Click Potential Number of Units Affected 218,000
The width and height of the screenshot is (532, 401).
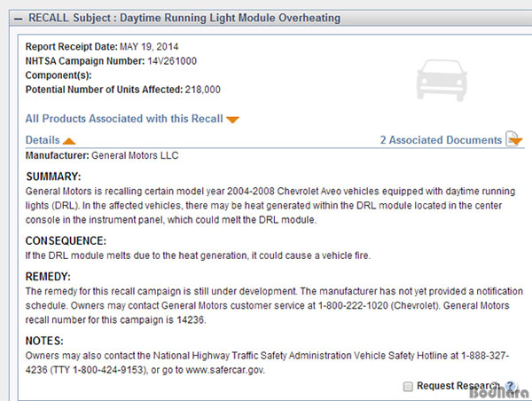pos(123,90)
